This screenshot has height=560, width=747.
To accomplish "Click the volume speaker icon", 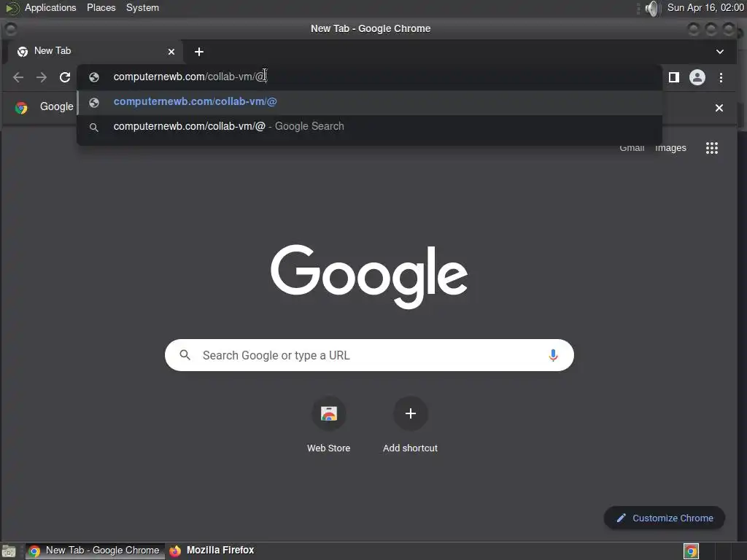I will coord(651,8).
